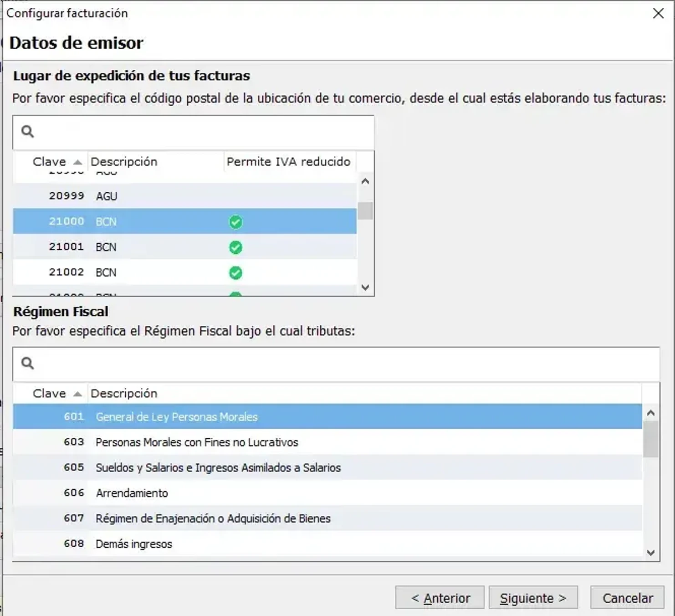Click the postal code search input field
Viewport: 675px width, 616px height.
(x=182, y=132)
